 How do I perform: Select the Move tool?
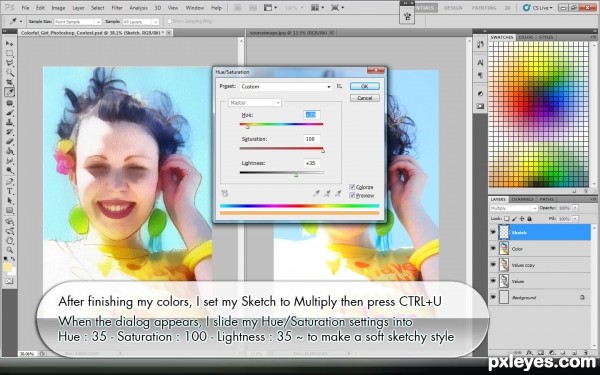pos(9,44)
